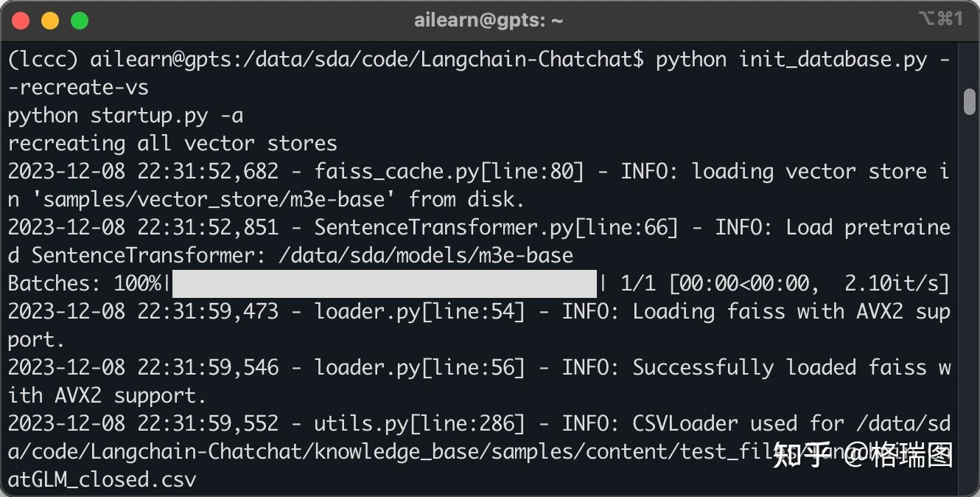Click the Batches progress bar
Screen dimensions: 980x497
click(384, 284)
